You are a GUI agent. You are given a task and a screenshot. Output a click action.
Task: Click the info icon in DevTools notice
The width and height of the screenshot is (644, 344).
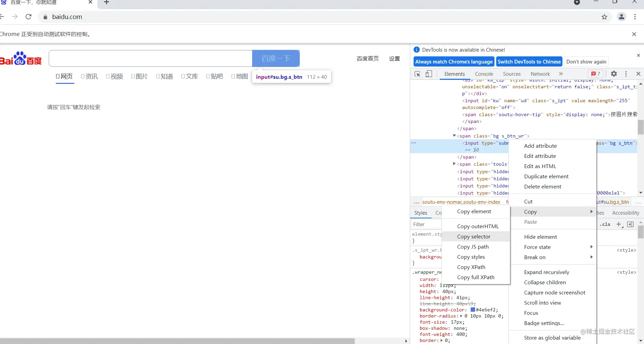[417, 50]
